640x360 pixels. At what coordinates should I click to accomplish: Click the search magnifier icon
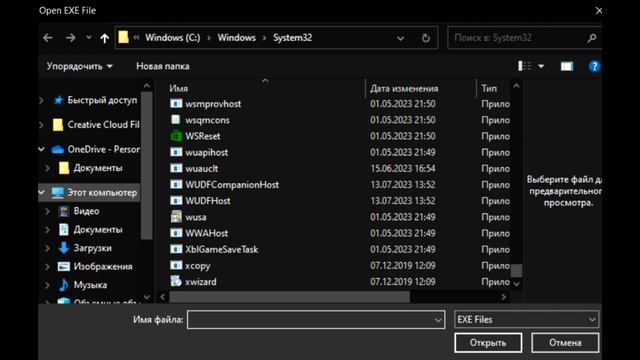click(x=591, y=38)
